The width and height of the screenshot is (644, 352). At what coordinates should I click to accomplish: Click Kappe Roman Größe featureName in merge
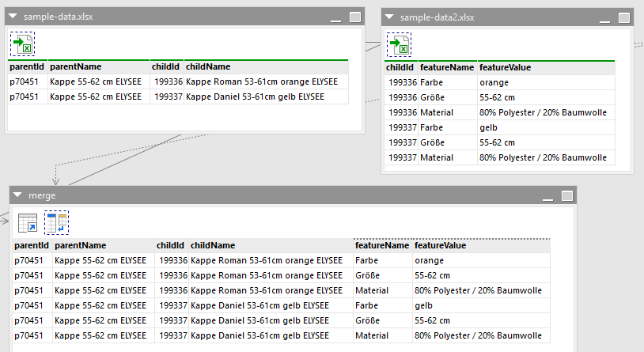tap(383, 275)
